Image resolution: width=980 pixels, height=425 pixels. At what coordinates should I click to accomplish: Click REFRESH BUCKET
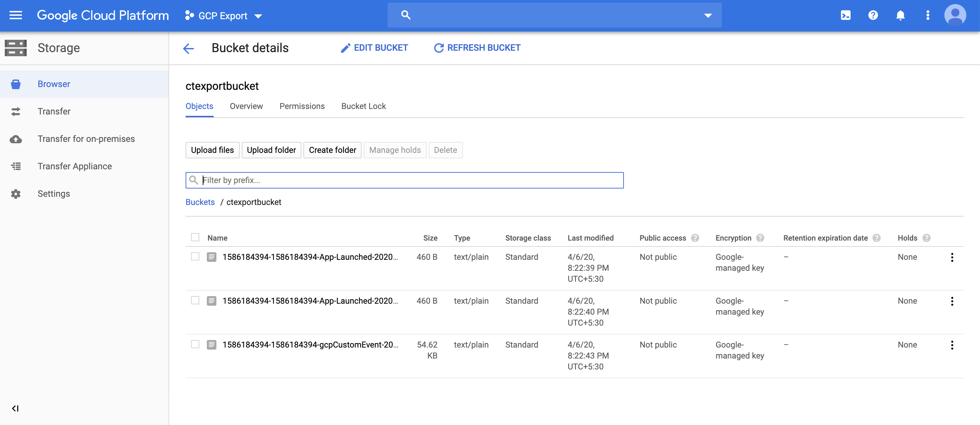pyautogui.click(x=477, y=48)
